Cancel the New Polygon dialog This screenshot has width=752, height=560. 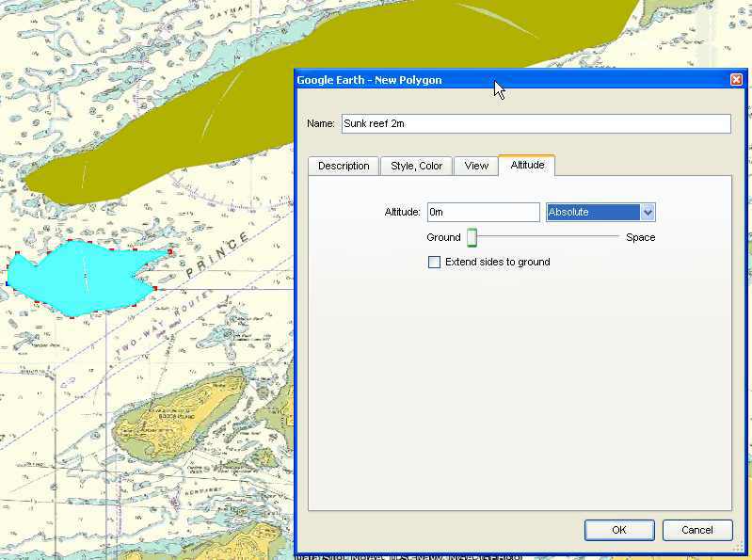coord(697,530)
